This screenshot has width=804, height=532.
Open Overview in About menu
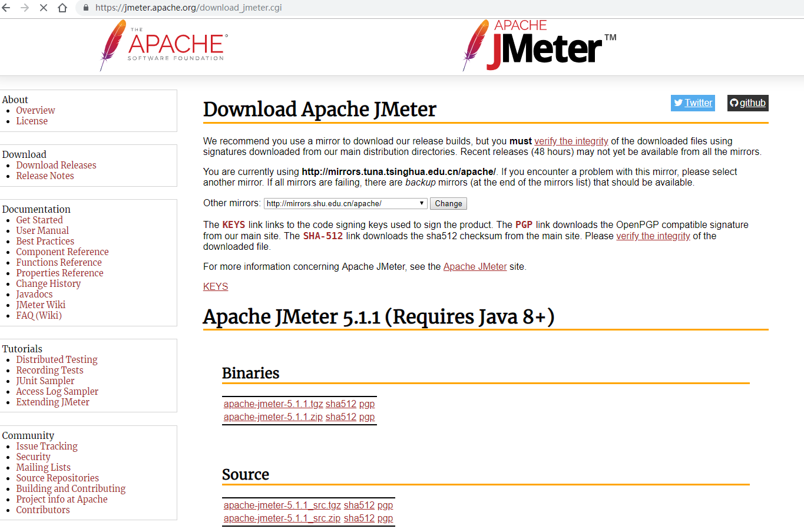coord(35,110)
